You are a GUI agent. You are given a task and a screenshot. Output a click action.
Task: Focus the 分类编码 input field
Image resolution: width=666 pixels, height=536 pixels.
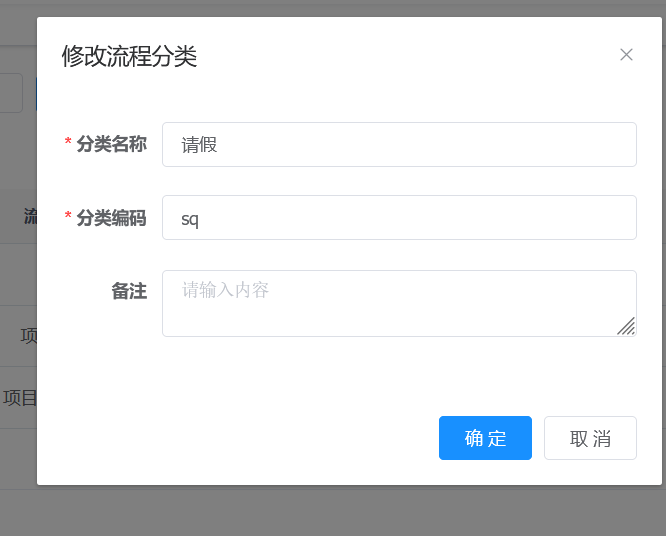tap(399, 217)
